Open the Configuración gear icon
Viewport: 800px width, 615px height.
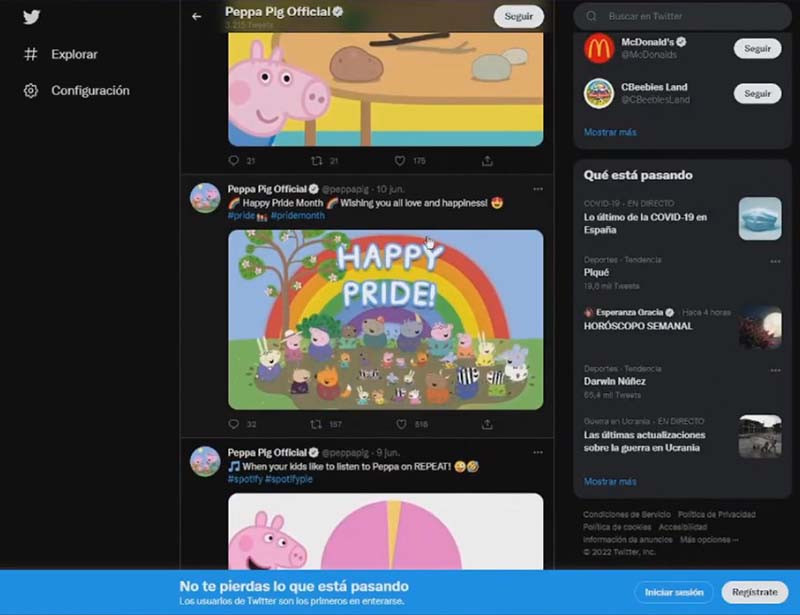[x=31, y=91]
